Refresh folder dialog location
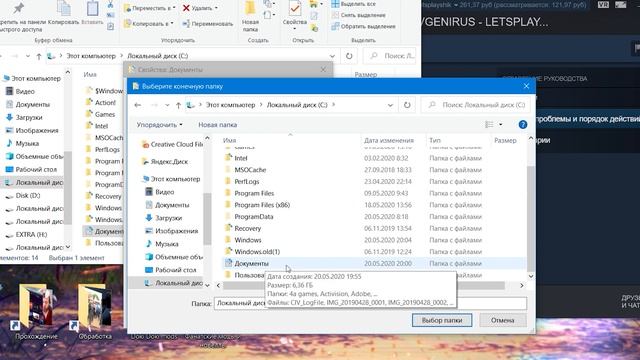 pyautogui.click(x=407, y=105)
